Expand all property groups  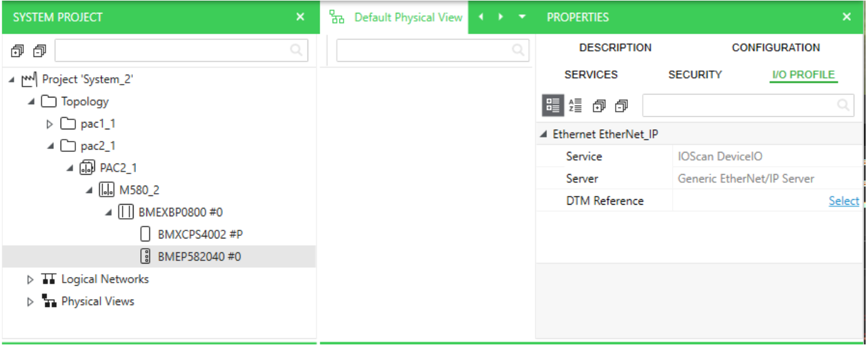[x=598, y=106]
